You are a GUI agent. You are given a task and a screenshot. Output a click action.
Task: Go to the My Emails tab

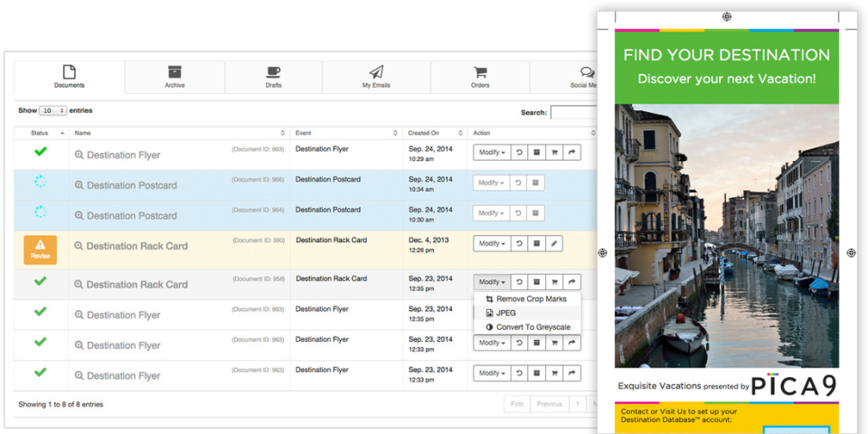click(x=376, y=77)
